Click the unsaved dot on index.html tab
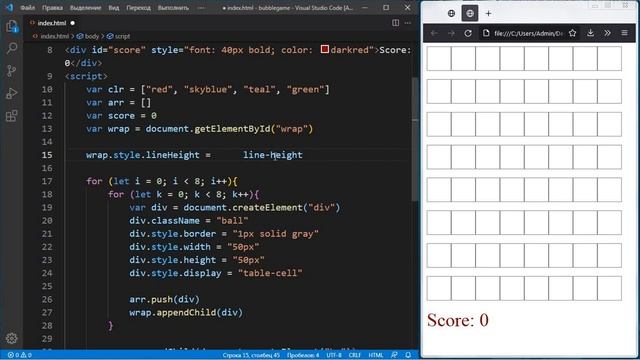640x360 pixels. click(x=73, y=23)
